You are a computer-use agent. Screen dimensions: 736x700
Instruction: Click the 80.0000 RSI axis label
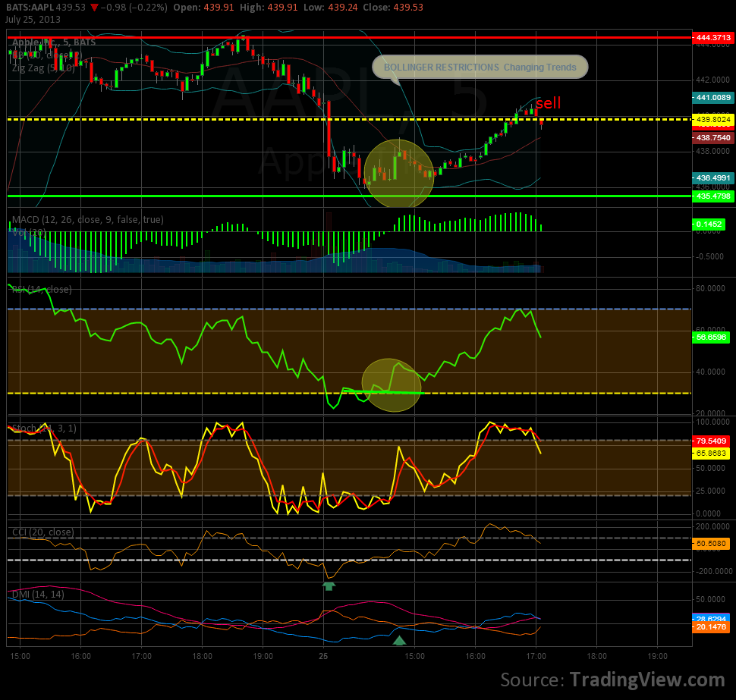point(710,288)
